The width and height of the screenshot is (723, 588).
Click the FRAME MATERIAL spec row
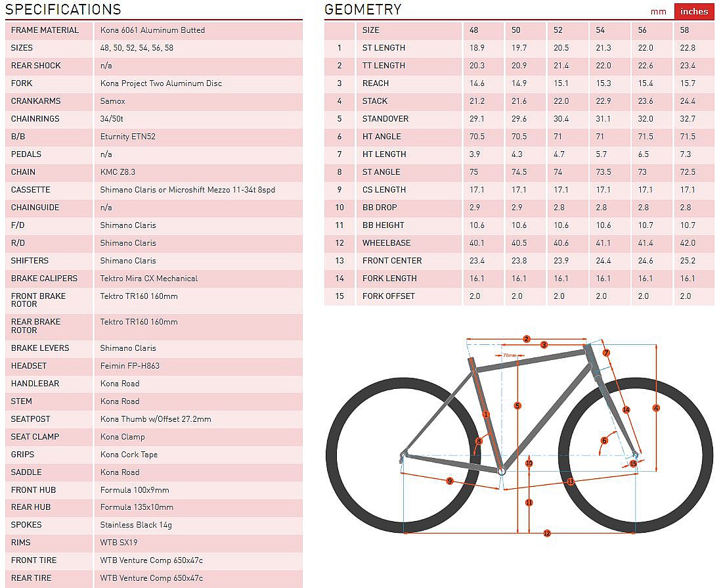45,30
